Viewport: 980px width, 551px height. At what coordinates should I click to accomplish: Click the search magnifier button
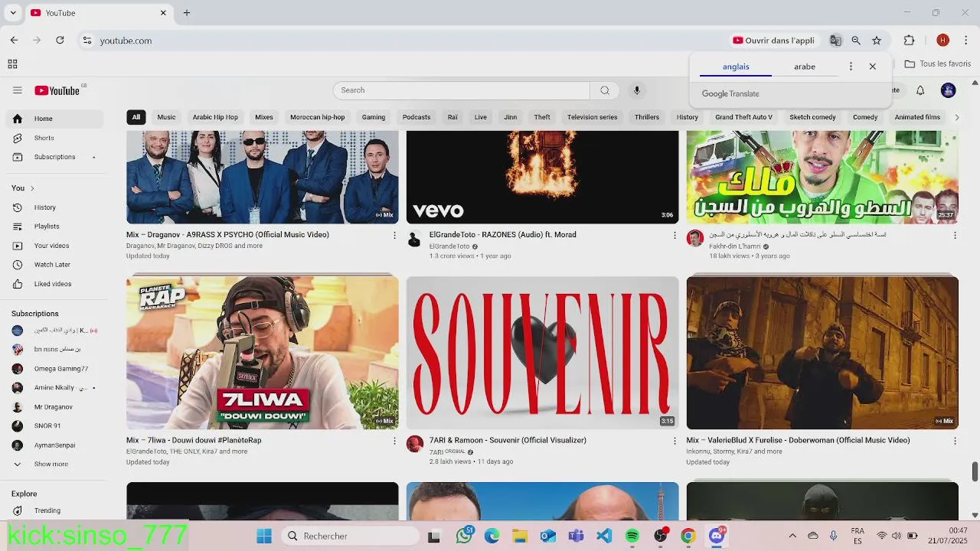[x=605, y=90]
